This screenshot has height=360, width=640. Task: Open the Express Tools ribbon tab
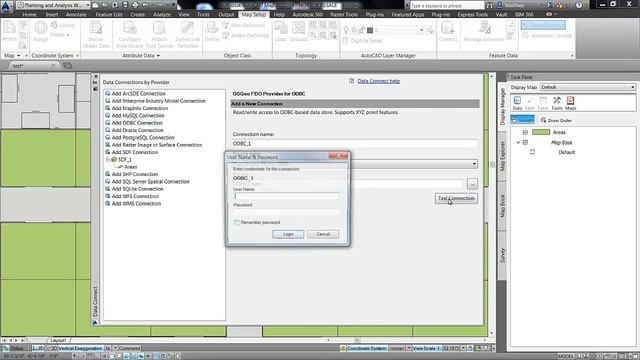pyautogui.click(x=472, y=14)
